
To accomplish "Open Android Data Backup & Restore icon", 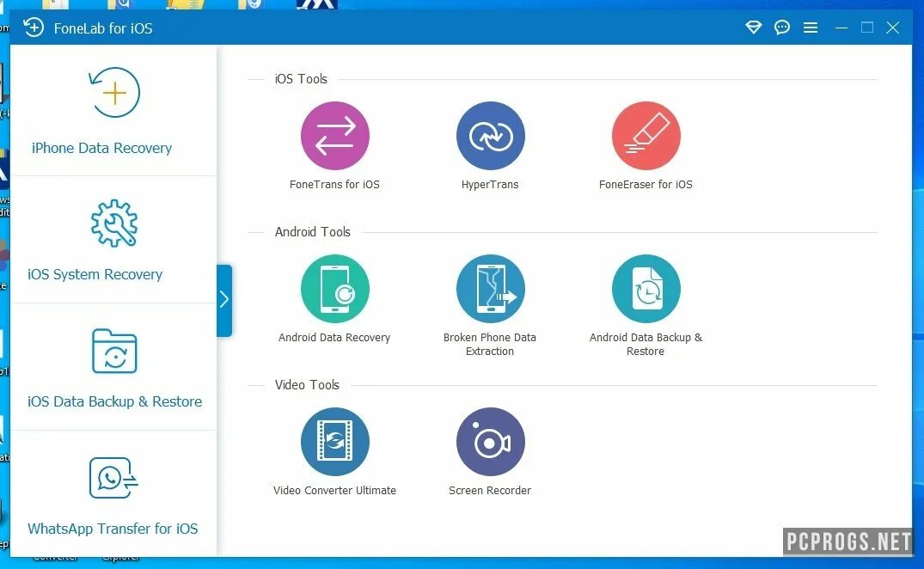I will [x=646, y=289].
